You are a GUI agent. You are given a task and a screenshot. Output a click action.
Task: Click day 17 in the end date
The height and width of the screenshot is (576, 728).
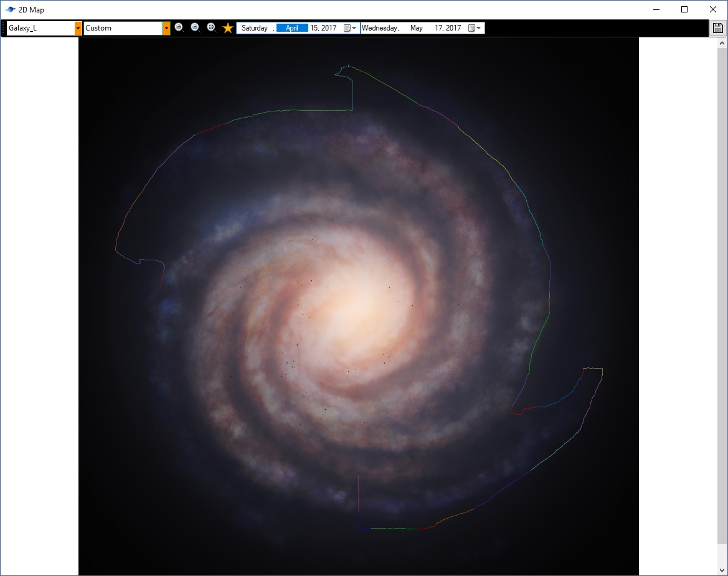[x=439, y=28]
